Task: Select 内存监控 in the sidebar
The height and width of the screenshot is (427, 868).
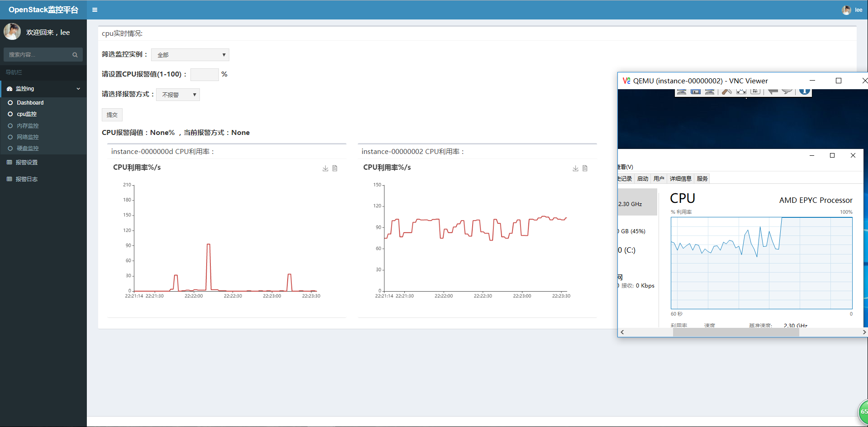Action: (x=28, y=125)
